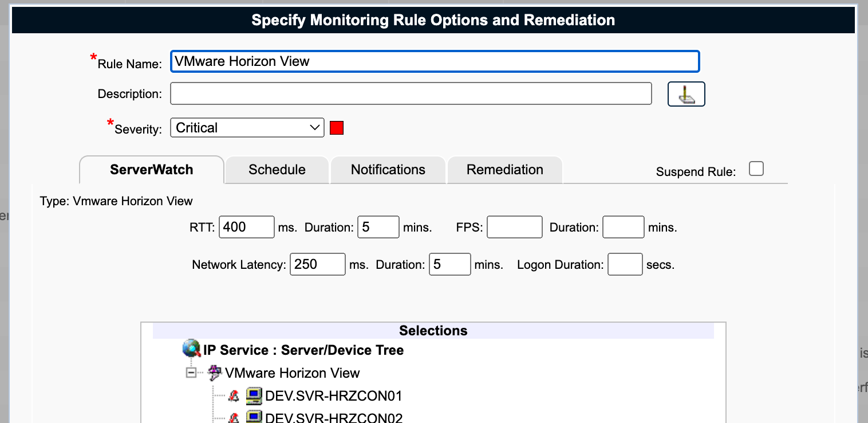
Task: Select the DEV.SVR-HRZCON02 tree entry
Action: coord(334,418)
